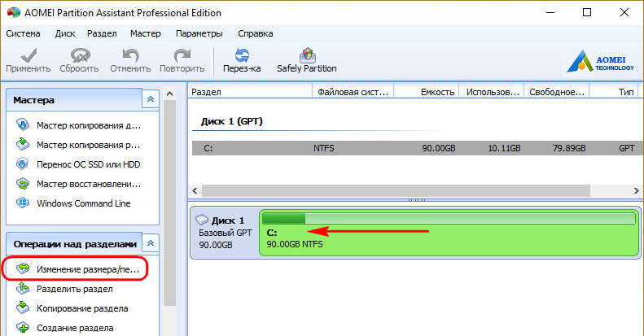Click the copy partition icon
The height and width of the screenshot is (336, 644).
23,308
